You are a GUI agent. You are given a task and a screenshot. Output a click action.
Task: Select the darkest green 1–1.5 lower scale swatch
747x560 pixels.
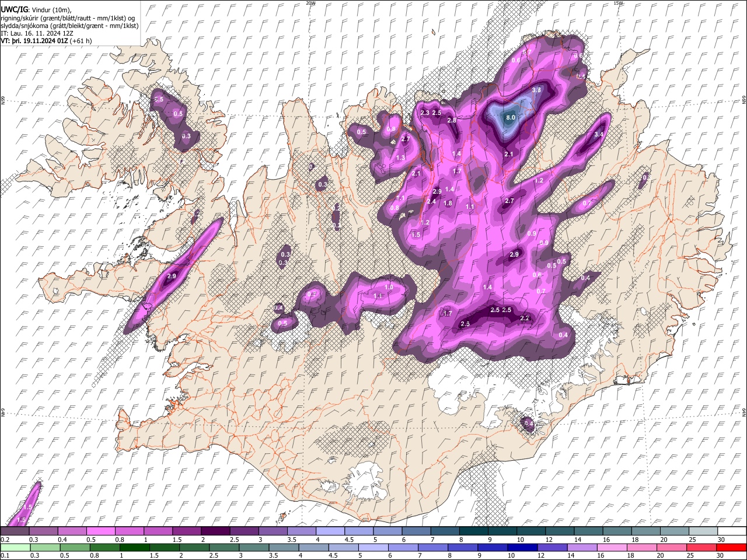tap(134, 548)
